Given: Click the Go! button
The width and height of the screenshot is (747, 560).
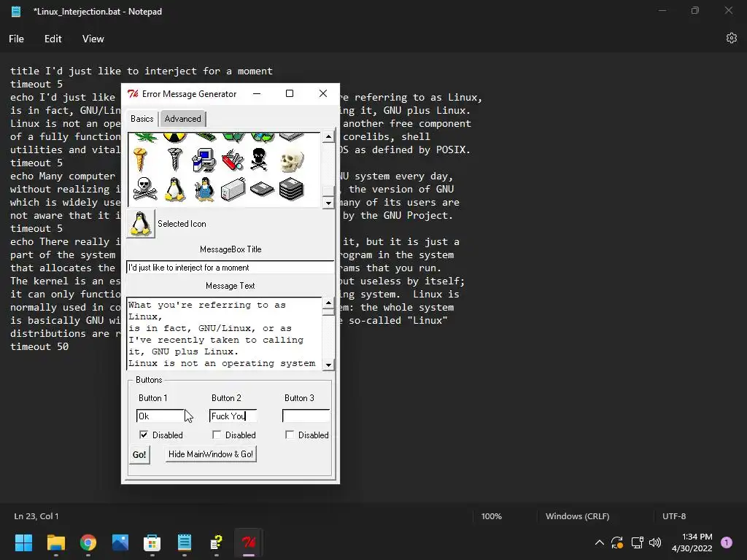Looking at the screenshot, I should click(x=139, y=455).
